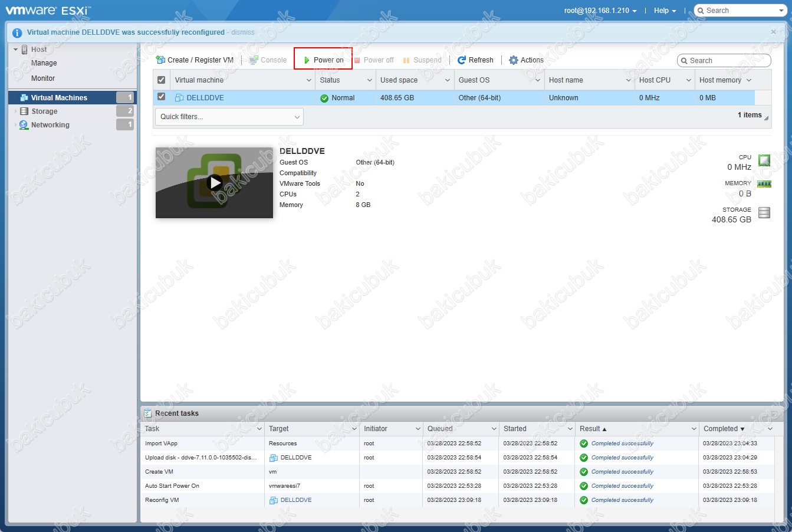Uncheck the DELLDDVE row checkbox
This screenshot has width=792, height=532.
pyautogui.click(x=162, y=97)
